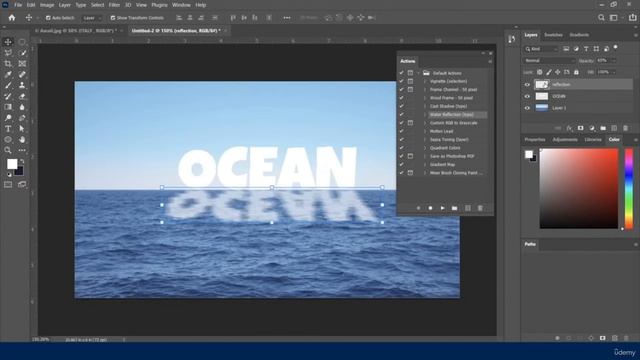Viewport: 640px width, 360px height.
Task: Delete the selected action with the trash icon
Action: coord(480,208)
